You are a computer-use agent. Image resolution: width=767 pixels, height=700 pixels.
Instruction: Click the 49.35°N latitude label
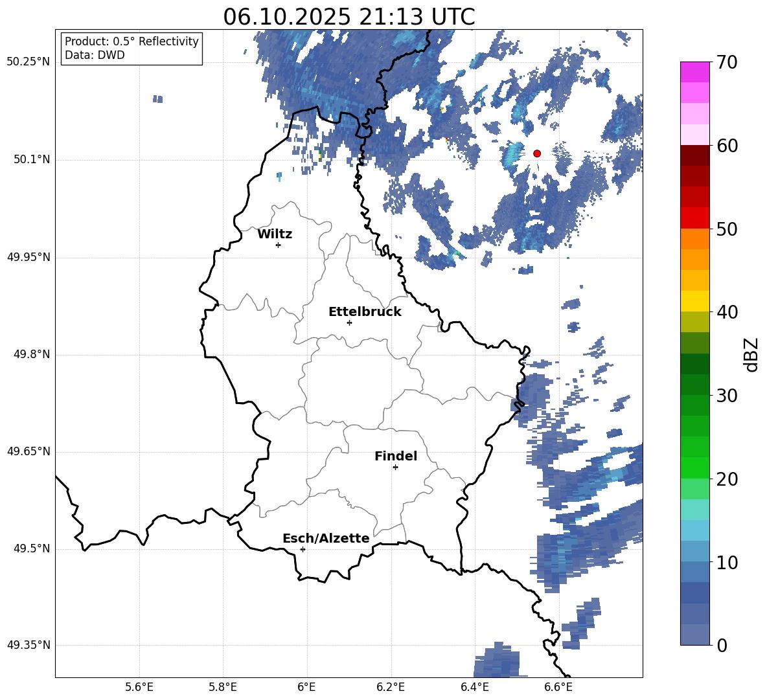coord(29,645)
